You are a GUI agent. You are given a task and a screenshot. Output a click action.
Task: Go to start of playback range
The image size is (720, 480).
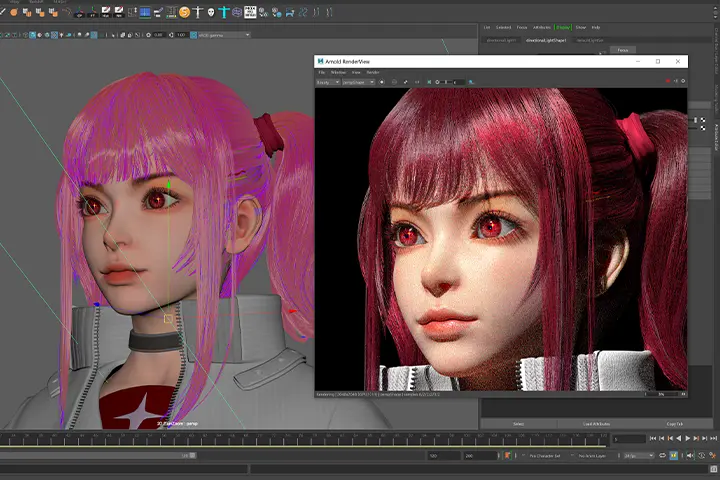tap(653, 438)
